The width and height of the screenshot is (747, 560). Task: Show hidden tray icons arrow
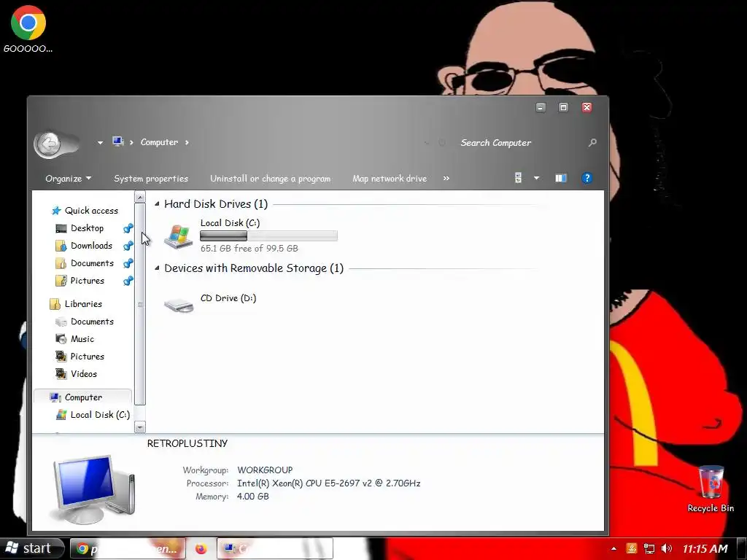tap(614, 548)
